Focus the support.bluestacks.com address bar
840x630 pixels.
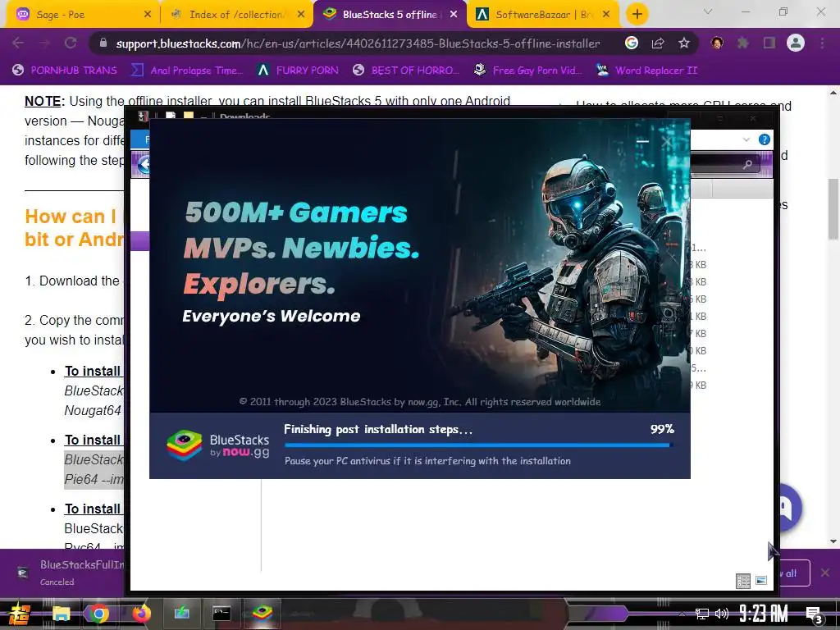pos(358,43)
